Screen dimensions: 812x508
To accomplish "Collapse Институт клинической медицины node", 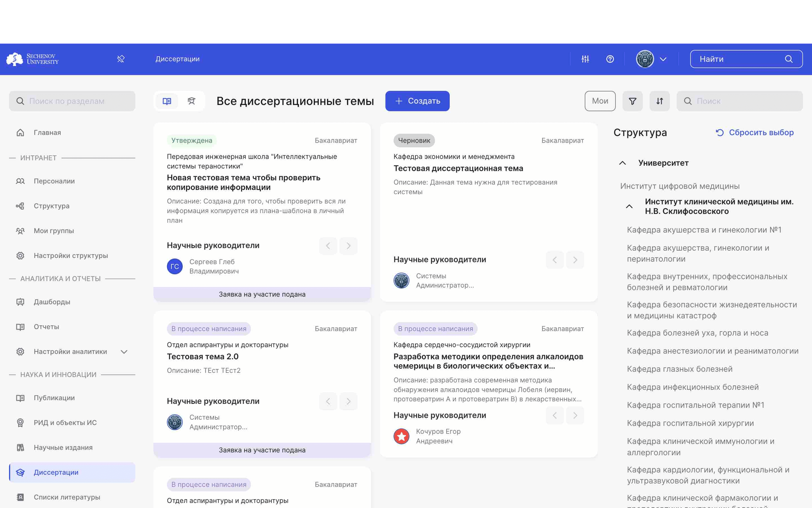I will pos(629,206).
